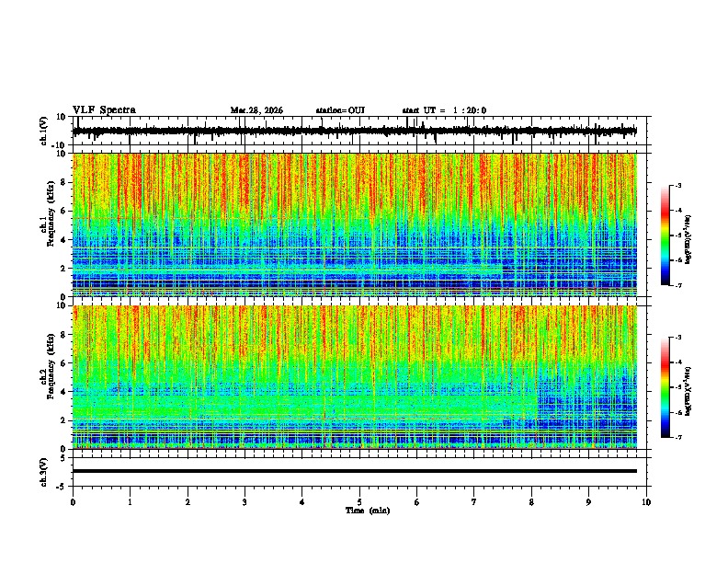Click the "5" tick on the time axis
The width and height of the screenshot is (728, 563).
click(x=359, y=502)
